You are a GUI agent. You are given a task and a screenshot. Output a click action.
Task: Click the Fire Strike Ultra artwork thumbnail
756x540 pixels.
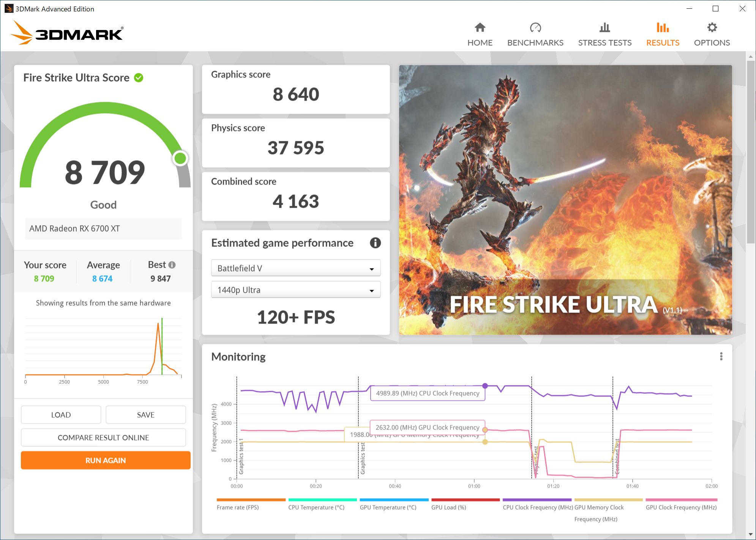pyautogui.click(x=565, y=200)
